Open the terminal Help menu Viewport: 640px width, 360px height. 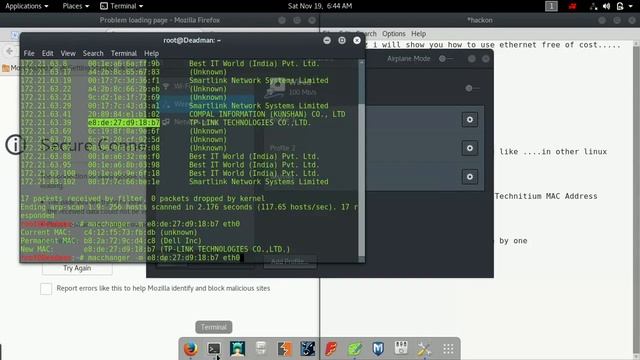(x=151, y=53)
